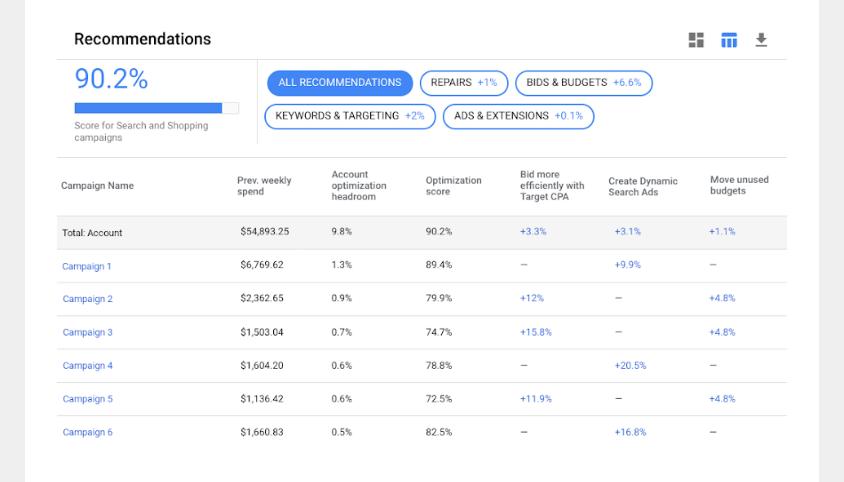The height and width of the screenshot is (482, 844).
Task: Sort by Prev. weekly spend column header
Action: pyautogui.click(x=264, y=186)
